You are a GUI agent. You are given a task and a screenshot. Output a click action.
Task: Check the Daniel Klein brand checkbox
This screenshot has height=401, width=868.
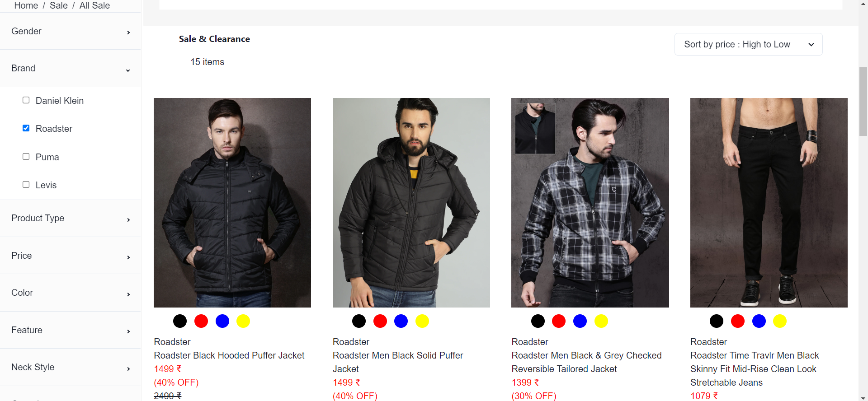pyautogui.click(x=26, y=100)
